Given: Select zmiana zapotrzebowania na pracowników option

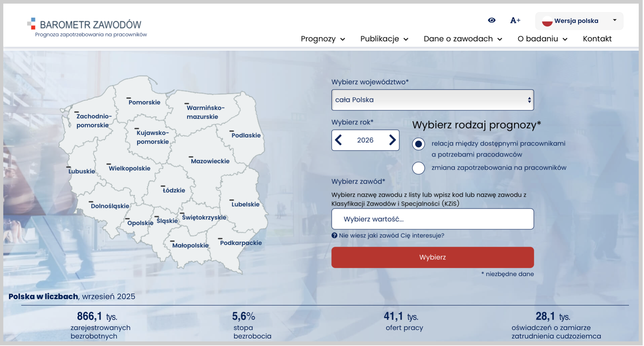Looking at the screenshot, I should point(418,168).
